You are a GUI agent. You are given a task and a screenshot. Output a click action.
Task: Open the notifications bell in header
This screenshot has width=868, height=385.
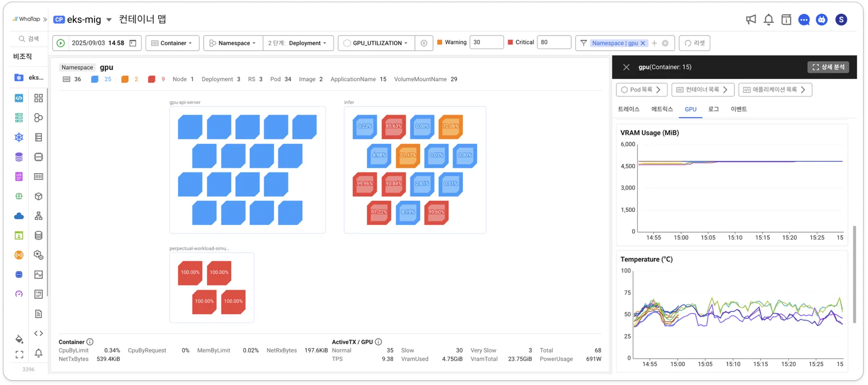point(769,19)
